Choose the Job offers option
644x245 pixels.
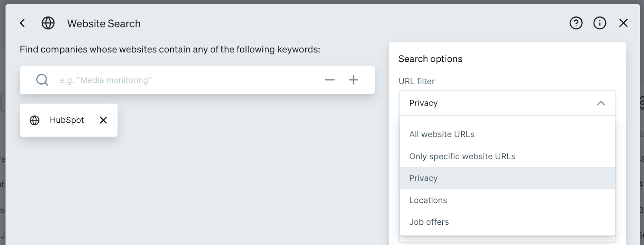point(429,222)
